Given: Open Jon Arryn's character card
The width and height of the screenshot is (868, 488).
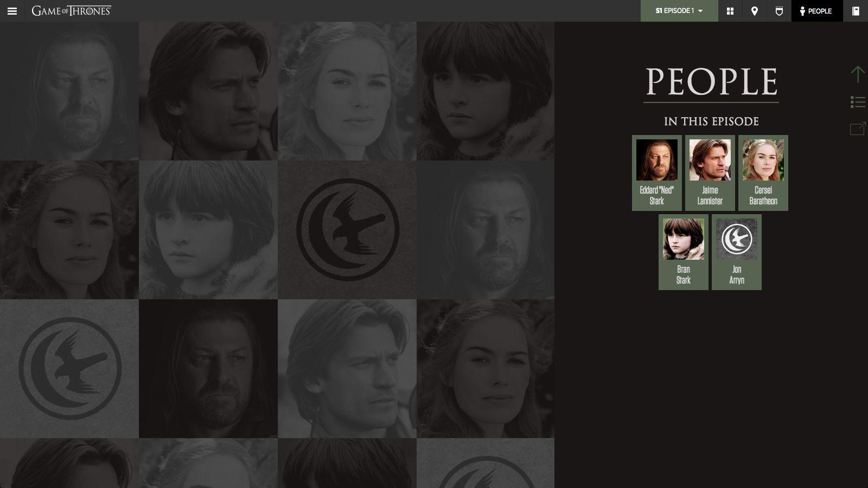Looking at the screenshot, I should pyautogui.click(x=736, y=252).
